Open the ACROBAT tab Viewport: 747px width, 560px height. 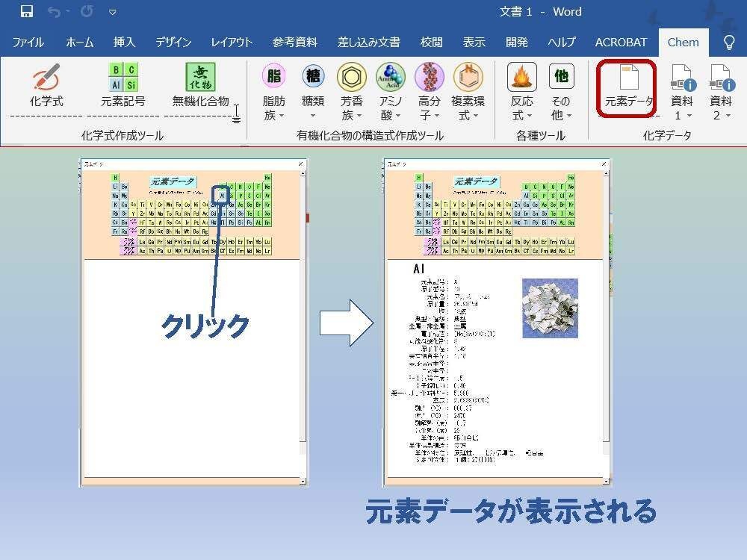621,43
